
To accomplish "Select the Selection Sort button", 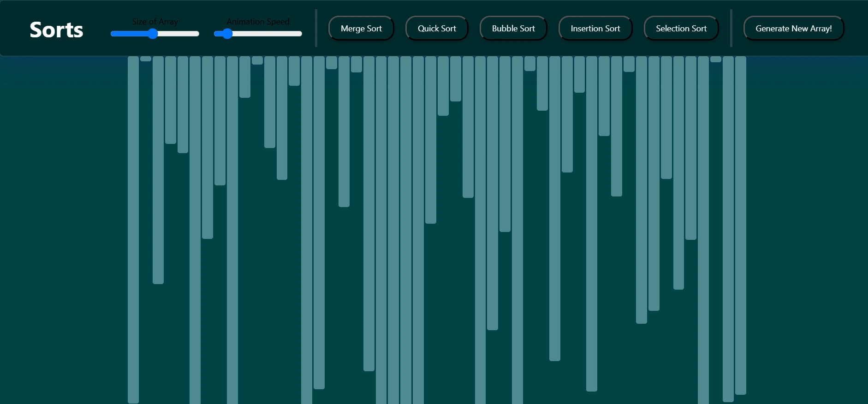I will [x=681, y=29].
